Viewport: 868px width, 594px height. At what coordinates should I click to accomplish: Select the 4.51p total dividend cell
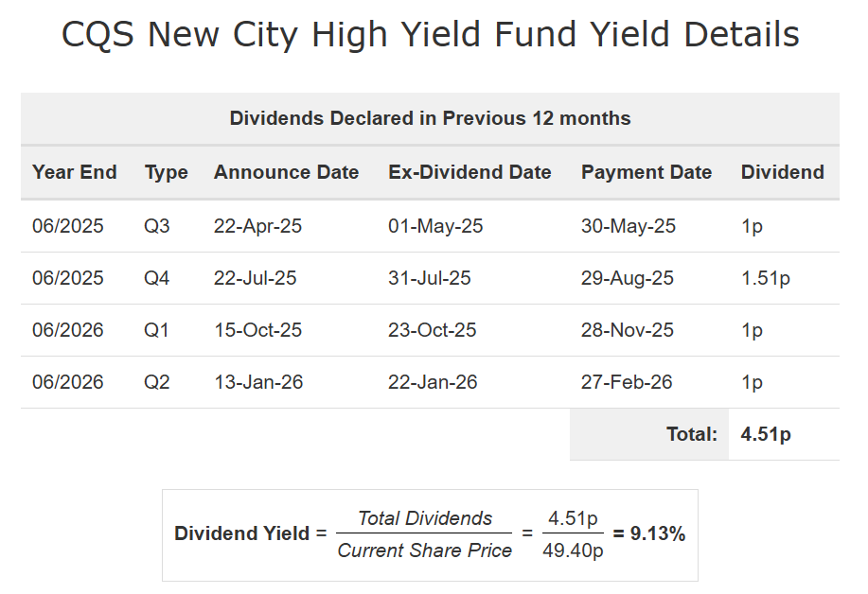pos(766,435)
